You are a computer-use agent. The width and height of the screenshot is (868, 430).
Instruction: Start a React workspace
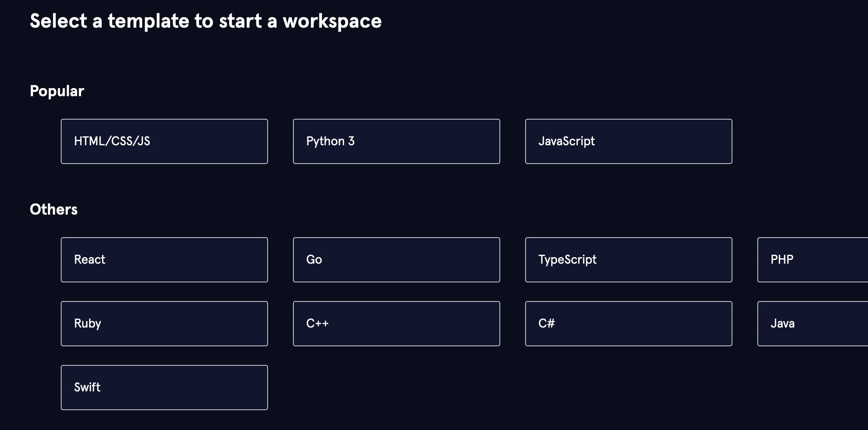tap(164, 260)
